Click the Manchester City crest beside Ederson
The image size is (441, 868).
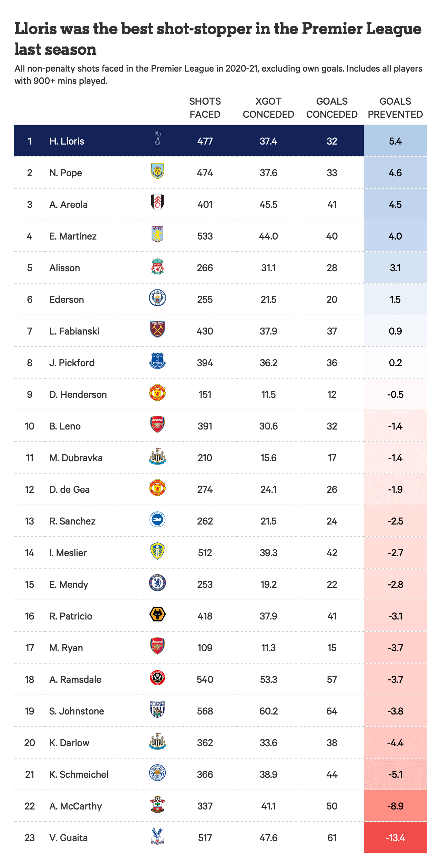click(x=157, y=298)
